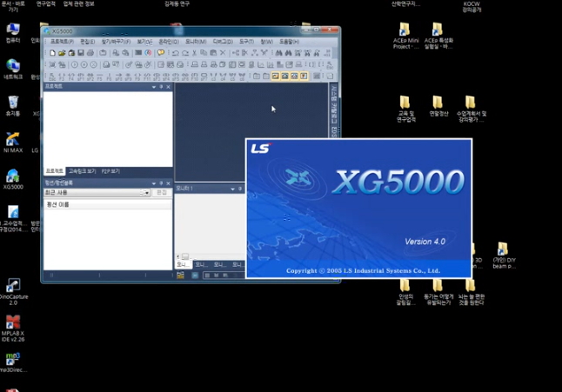The width and height of the screenshot is (562, 392).
Task: Click the XG5000 desktop shortcut icon
Action: [x=13, y=175]
